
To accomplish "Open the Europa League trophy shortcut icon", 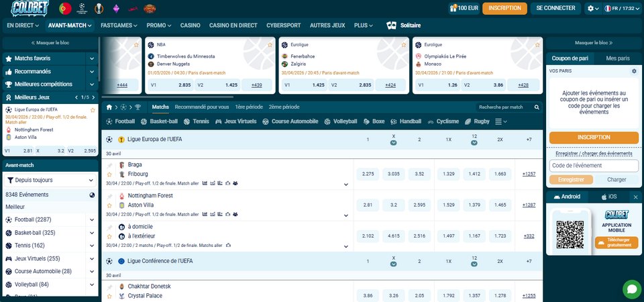I will click(99, 8).
